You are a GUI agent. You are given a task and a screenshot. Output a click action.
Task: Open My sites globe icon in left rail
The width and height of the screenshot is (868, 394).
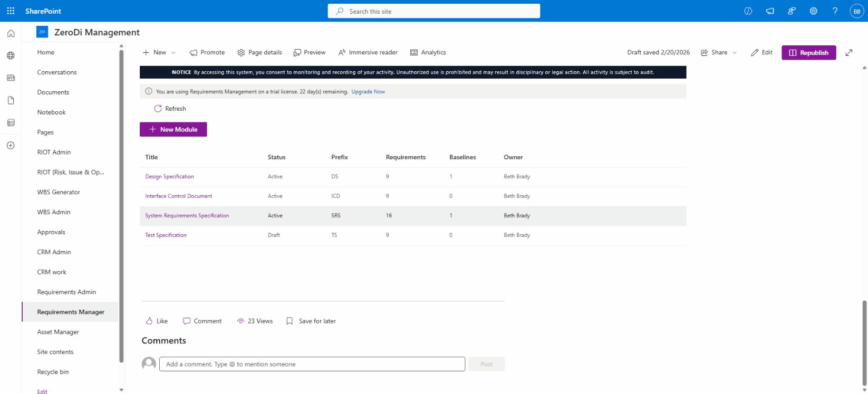[11, 55]
